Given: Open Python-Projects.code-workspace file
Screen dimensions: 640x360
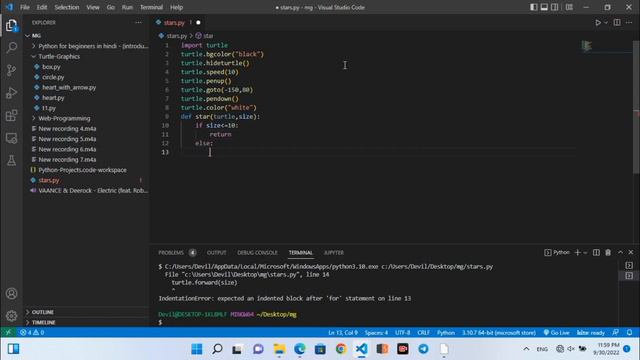Looking at the screenshot, I should pos(82,170).
